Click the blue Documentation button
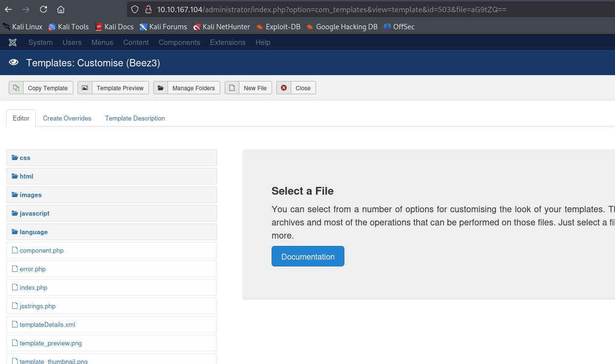This screenshot has height=364, width=615. (x=308, y=257)
